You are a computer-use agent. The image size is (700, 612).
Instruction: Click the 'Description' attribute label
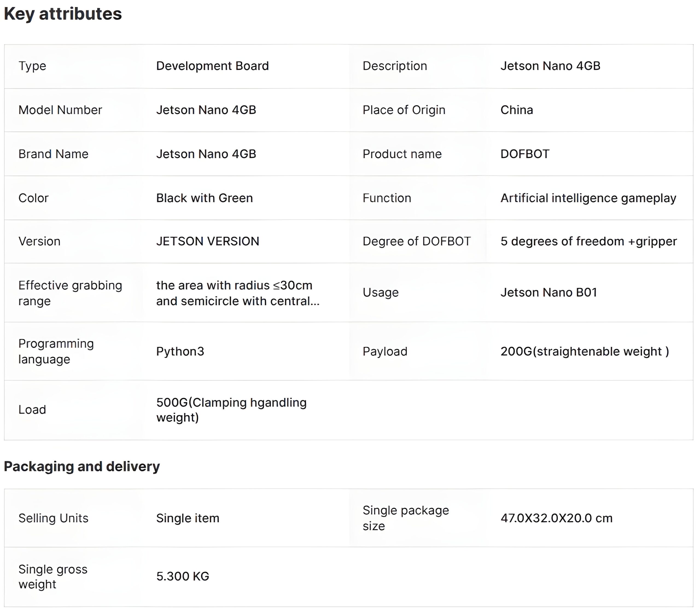click(395, 66)
